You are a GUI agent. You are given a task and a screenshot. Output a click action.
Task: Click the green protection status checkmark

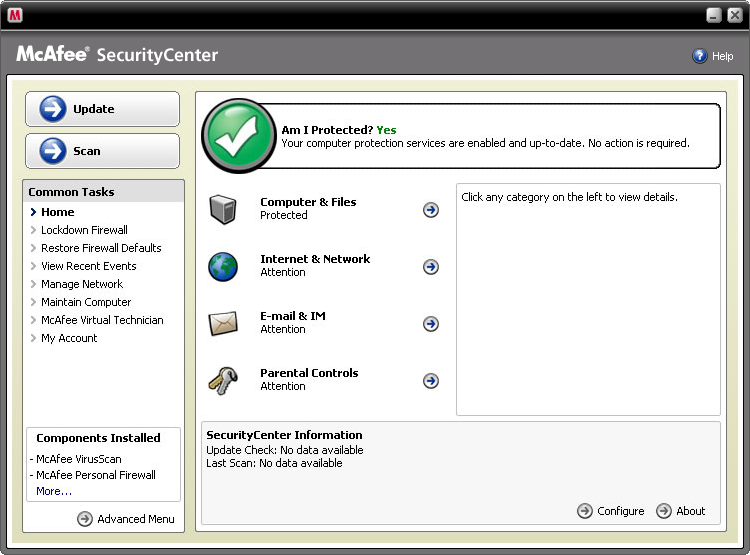pos(238,136)
